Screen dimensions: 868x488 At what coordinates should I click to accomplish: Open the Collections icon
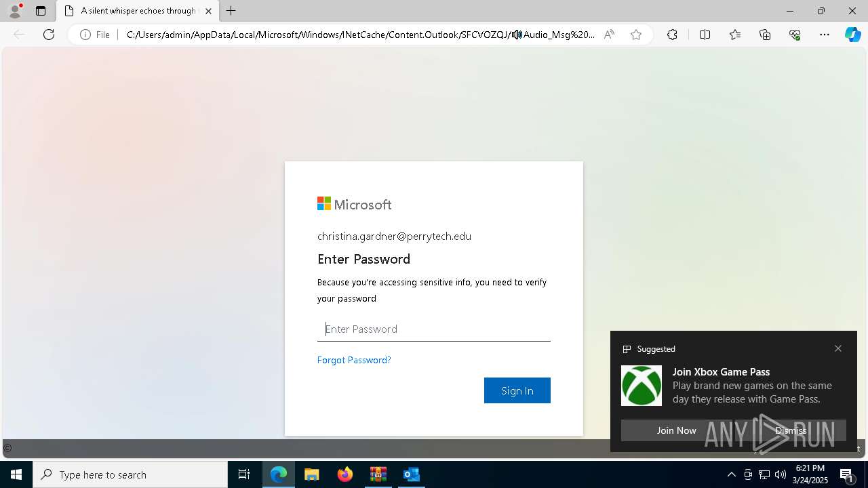(765, 35)
